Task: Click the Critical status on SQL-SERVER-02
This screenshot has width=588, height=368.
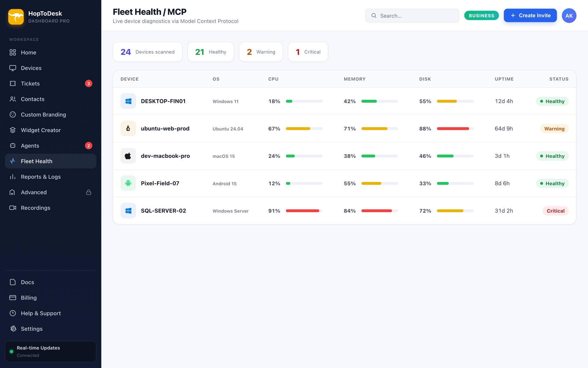Action: pos(556,211)
